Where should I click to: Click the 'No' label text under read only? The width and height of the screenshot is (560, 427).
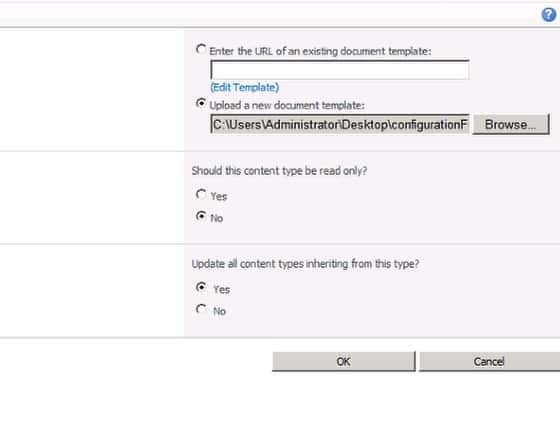coord(217,218)
